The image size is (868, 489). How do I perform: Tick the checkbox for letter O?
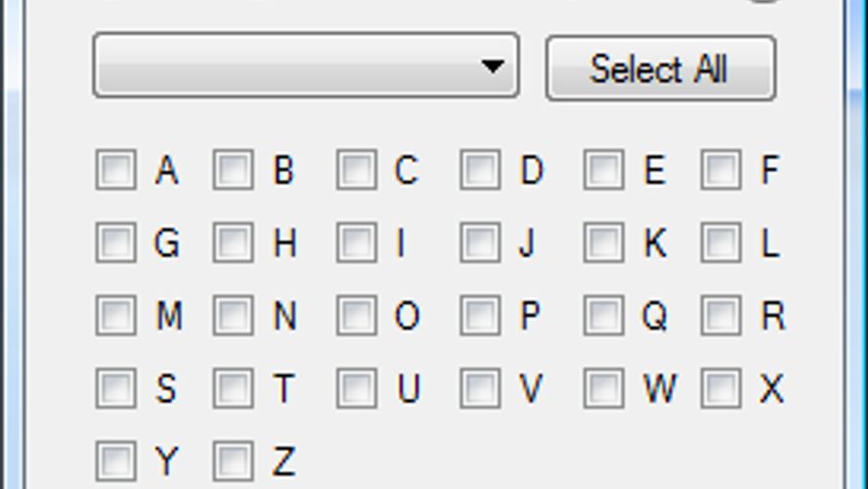tap(356, 315)
